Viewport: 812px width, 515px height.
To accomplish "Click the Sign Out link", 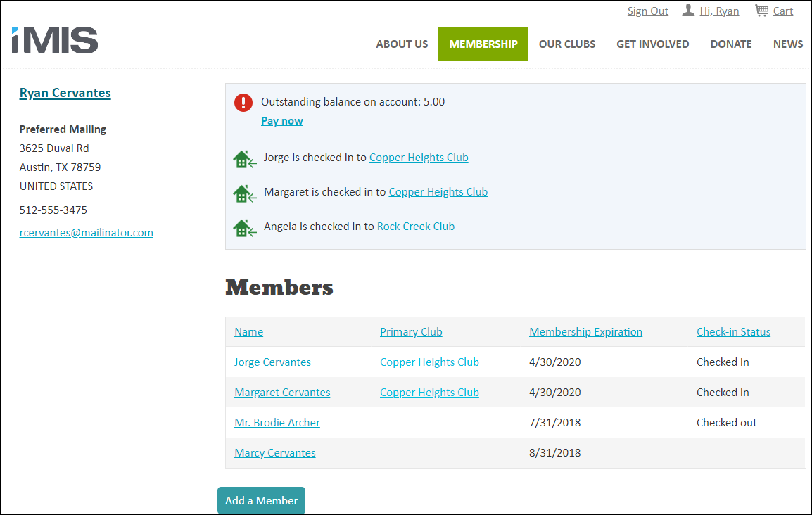I will click(648, 11).
